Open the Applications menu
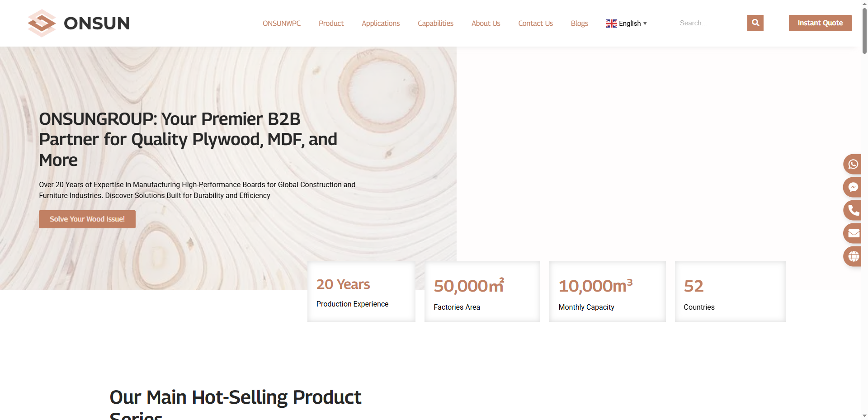868x420 pixels. coord(381,24)
